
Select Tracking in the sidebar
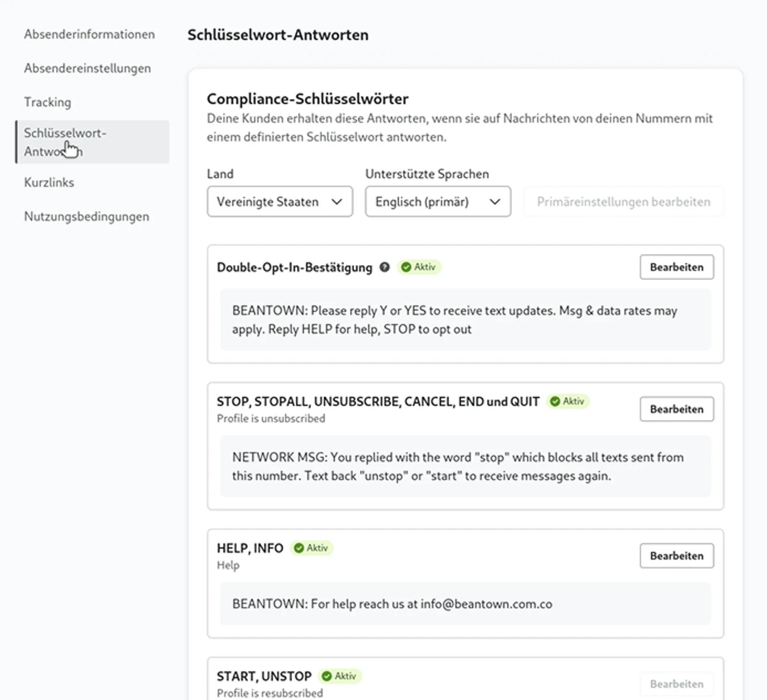click(x=48, y=102)
